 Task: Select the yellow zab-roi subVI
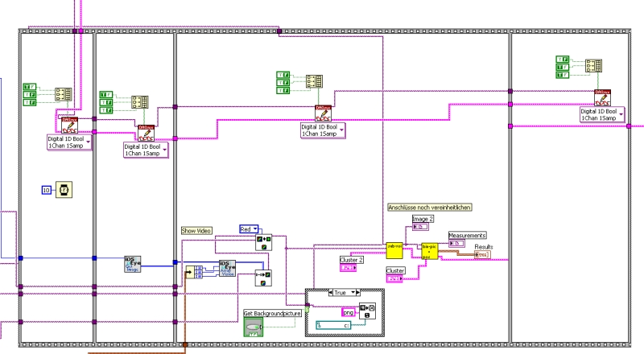(394, 250)
